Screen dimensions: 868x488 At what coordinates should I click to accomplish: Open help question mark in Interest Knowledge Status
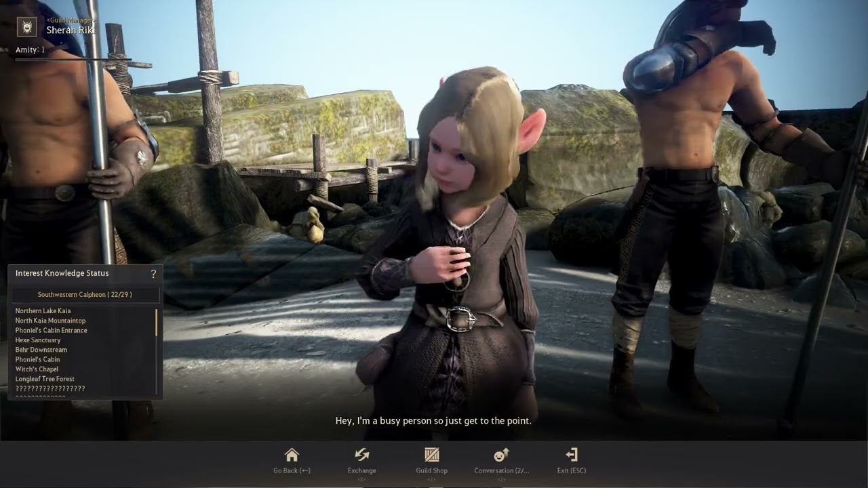(153, 274)
